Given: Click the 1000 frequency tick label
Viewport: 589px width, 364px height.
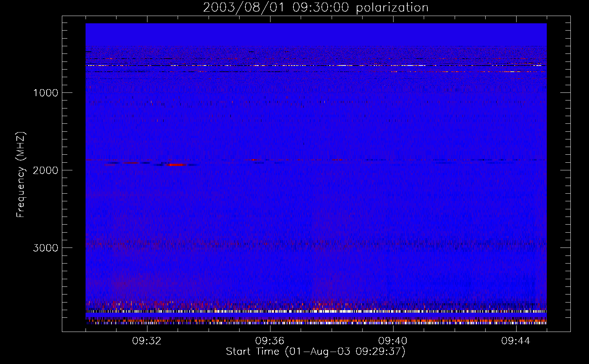Looking at the screenshot, I should point(46,93).
